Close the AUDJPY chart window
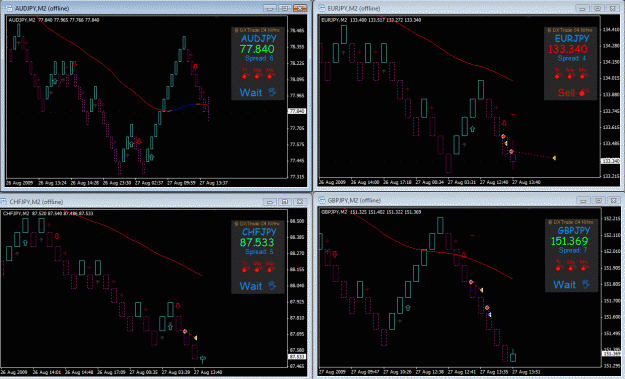This screenshot has height=379, width=625. point(300,8)
